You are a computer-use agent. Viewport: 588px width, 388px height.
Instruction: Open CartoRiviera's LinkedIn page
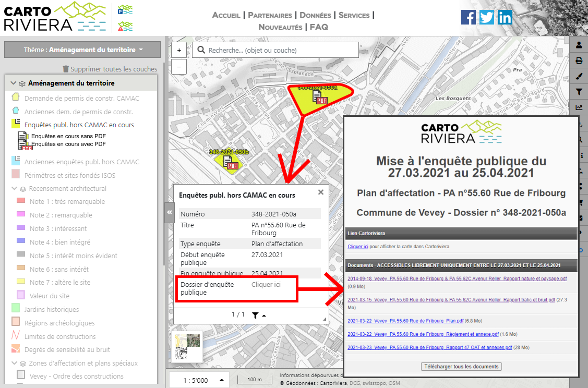[x=505, y=17]
